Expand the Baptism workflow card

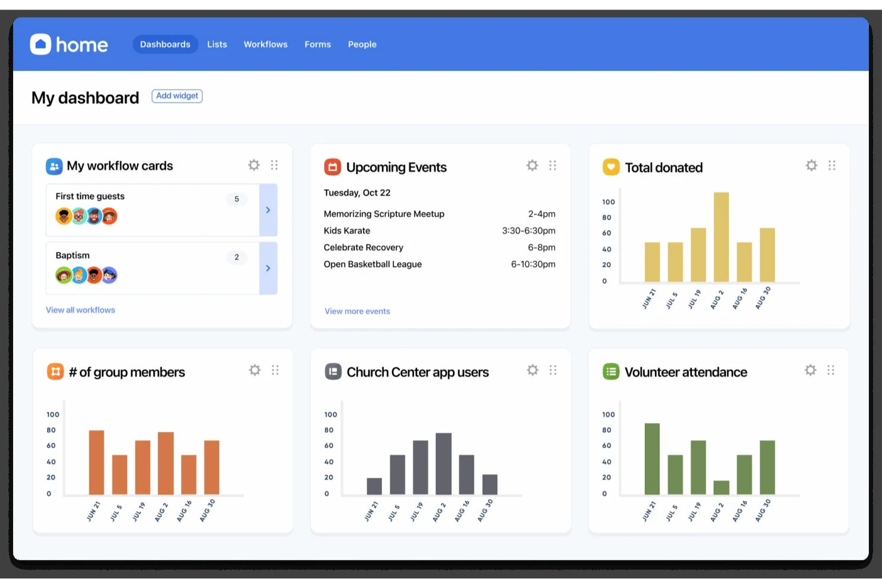pyautogui.click(x=268, y=268)
